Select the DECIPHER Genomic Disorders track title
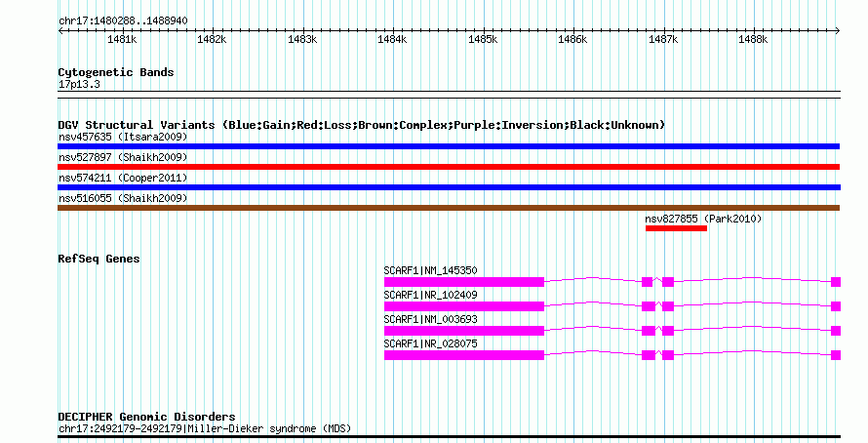 pyautogui.click(x=146, y=417)
